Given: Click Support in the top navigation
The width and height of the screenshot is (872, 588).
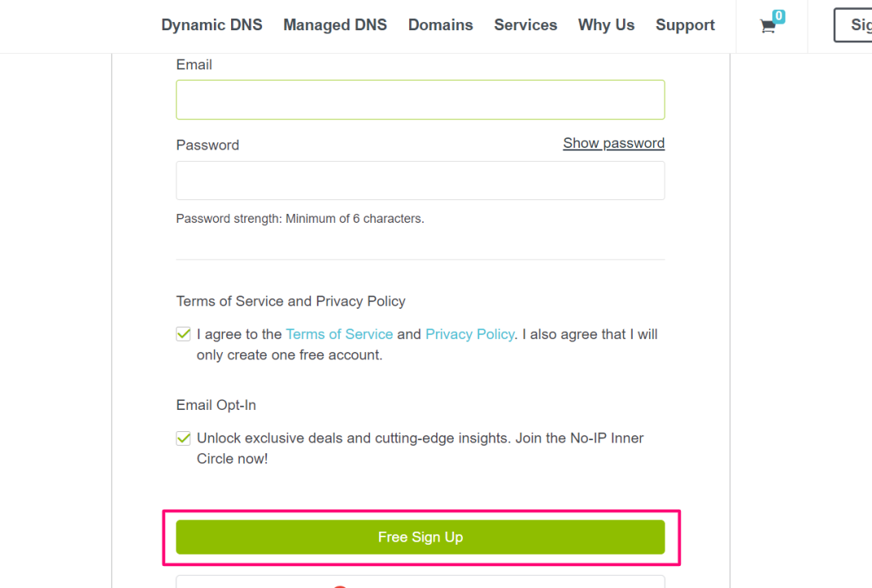Looking at the screenshot, I should pyautogui.click(x=685, y=25).
